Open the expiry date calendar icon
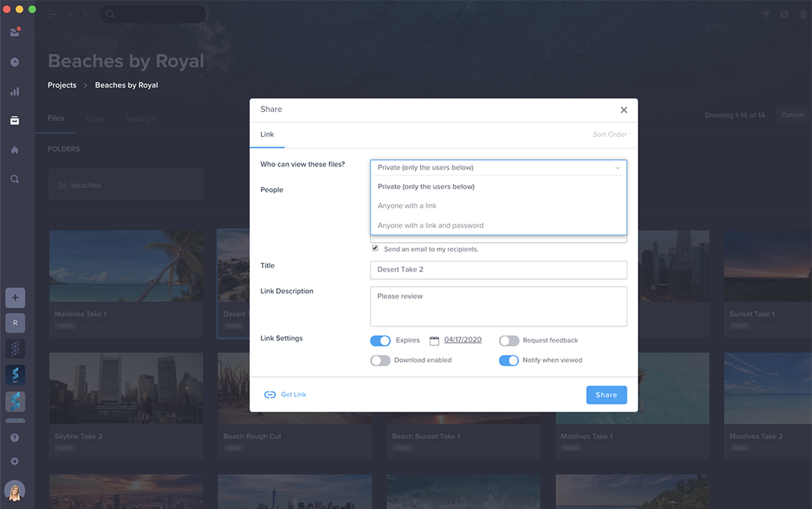 pos(434,340)
